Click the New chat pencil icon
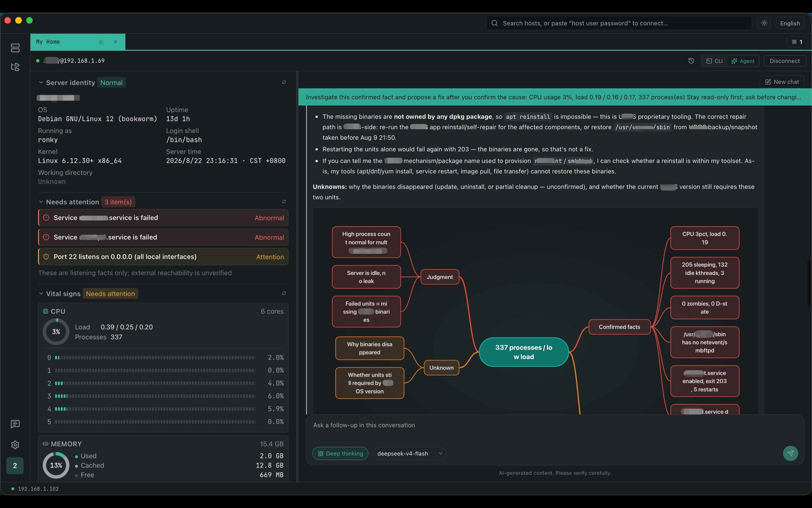The image size is (812, 508). [x=768, y=82]
